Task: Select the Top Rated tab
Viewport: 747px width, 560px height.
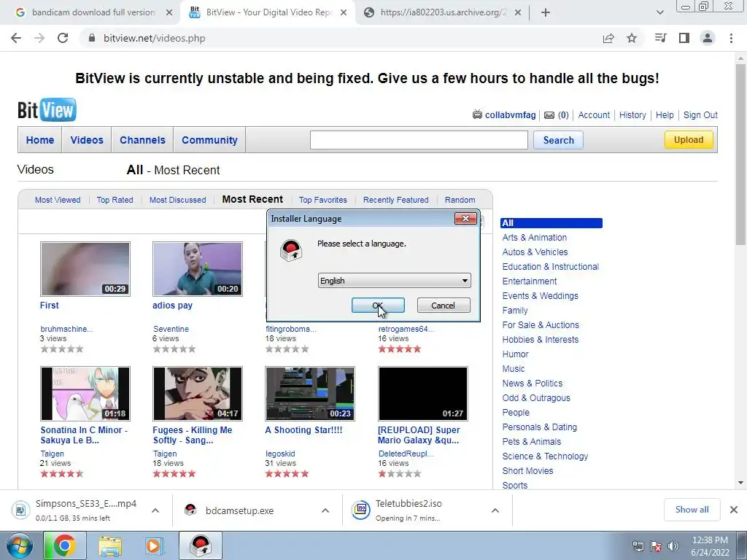Action: 115,200
